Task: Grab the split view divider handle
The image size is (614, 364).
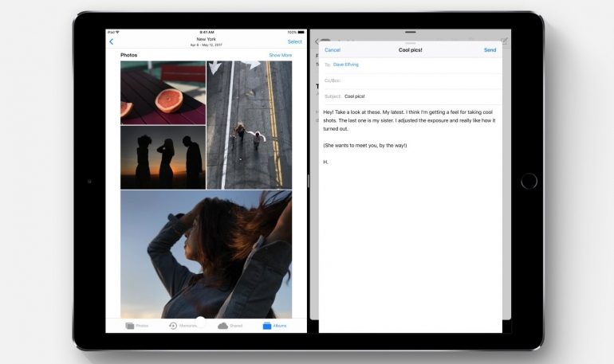Action: 308,181
